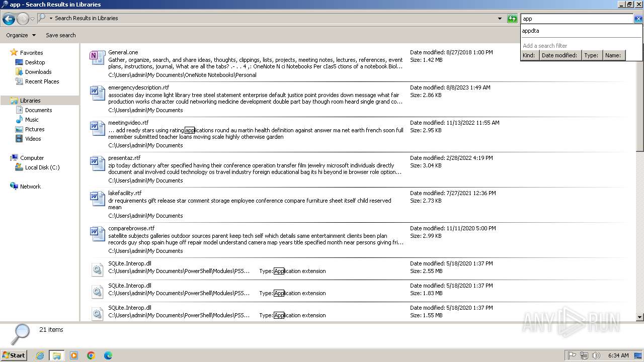Click the Word icon for presentaz.rtf
The height and width of the screenshot is (362, 644).
(97, 163)
